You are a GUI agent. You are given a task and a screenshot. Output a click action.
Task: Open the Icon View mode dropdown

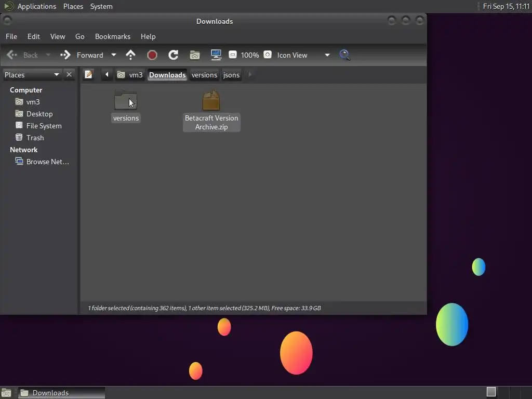[303, 55]
